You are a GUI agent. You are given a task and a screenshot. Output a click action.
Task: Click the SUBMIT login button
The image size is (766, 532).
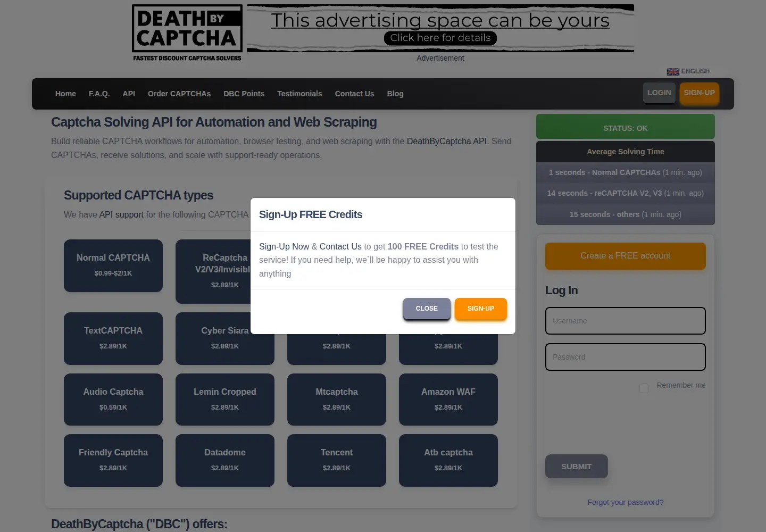tap(577, 467)
